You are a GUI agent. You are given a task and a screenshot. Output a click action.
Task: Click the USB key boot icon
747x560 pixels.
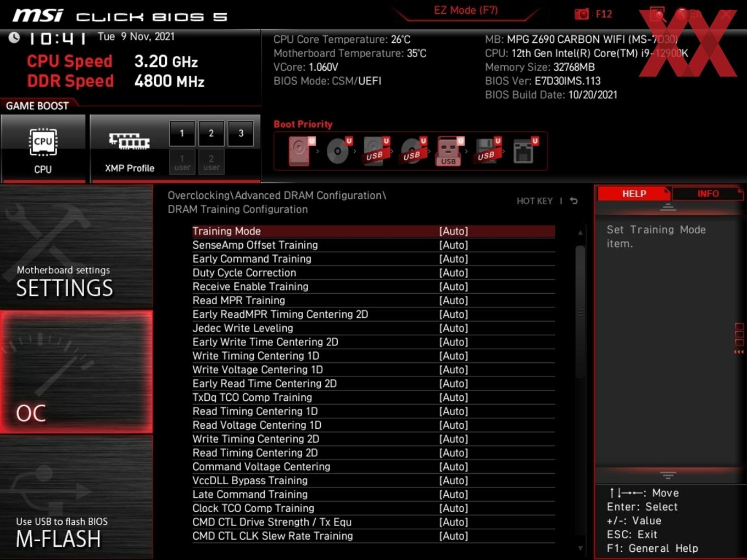[449, 152]
